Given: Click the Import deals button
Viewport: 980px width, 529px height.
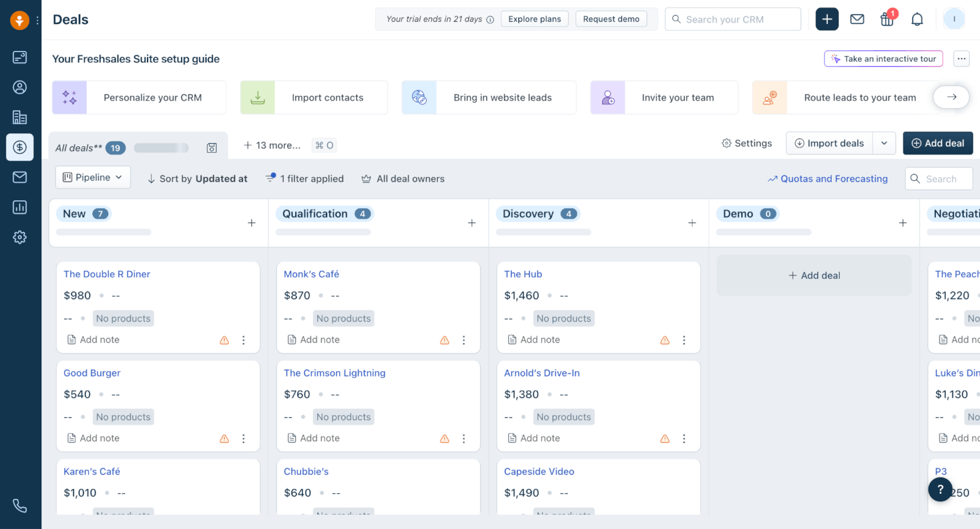Looking at the screenshot, I should [829, 143].
